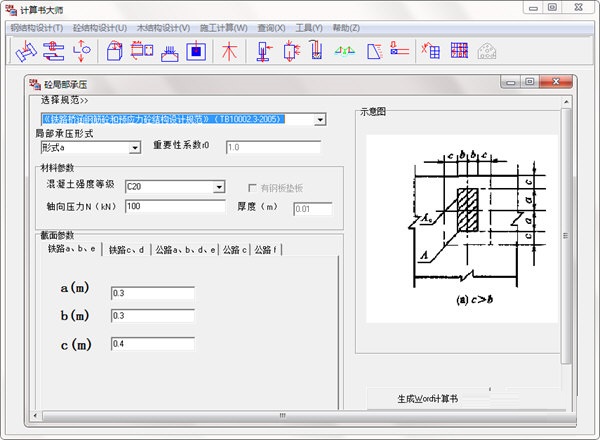Maximize the 计算书大师 main window
This screenshot has height=440, width=600.
click(x=552, y=8)
